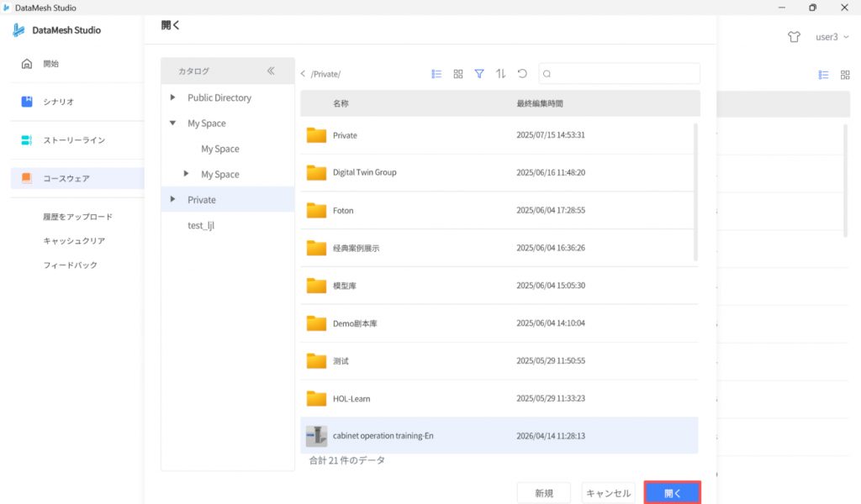Collapse the My Space tree node

173,123
